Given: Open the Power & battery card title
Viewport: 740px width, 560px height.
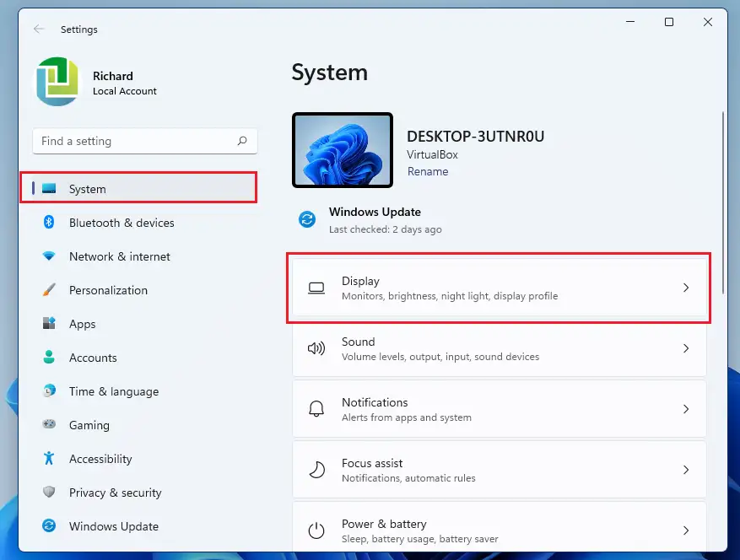Looking at the screenshot, I should coord(384,524).
